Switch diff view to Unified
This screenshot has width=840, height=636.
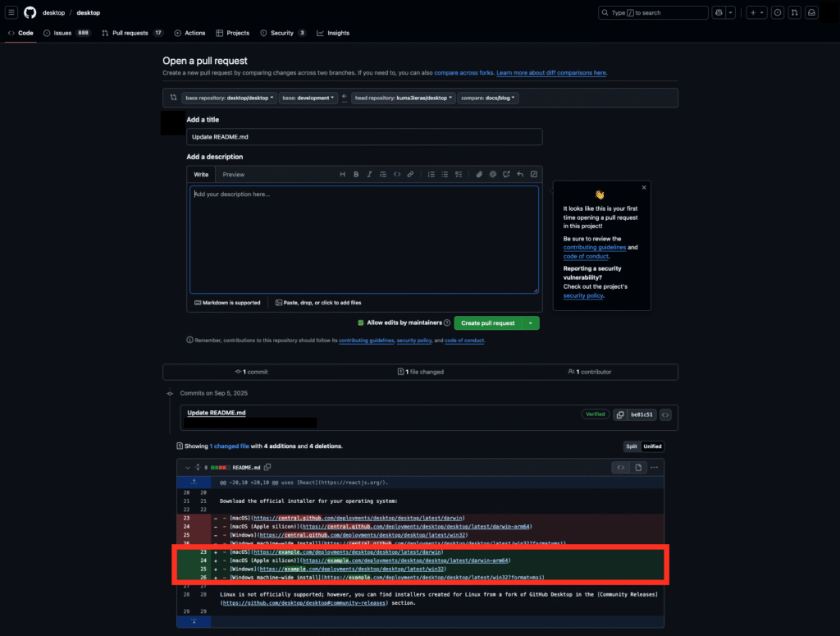pyautogui.click(x=652, y=446)
